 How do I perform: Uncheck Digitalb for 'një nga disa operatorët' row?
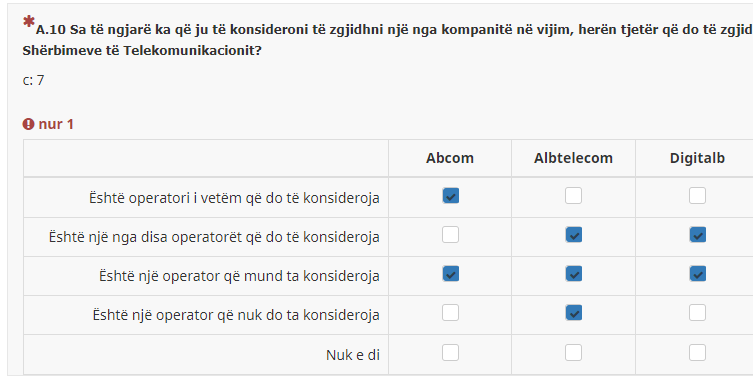(697, 235)
